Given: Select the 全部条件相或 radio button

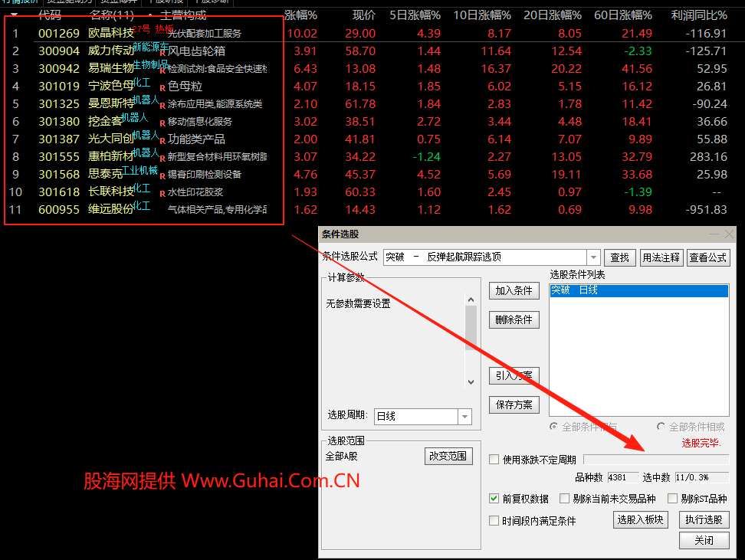Looking at the screenshot, I should pos(661,427).
